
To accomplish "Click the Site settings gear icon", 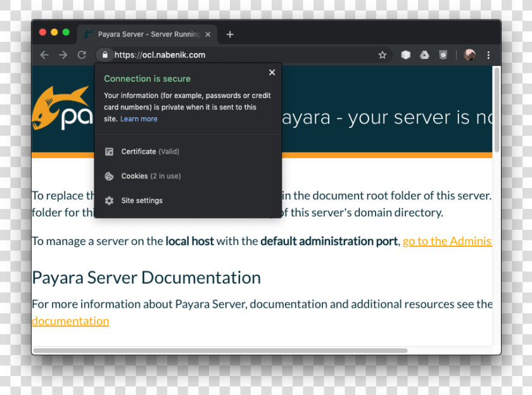I will 109,201.
